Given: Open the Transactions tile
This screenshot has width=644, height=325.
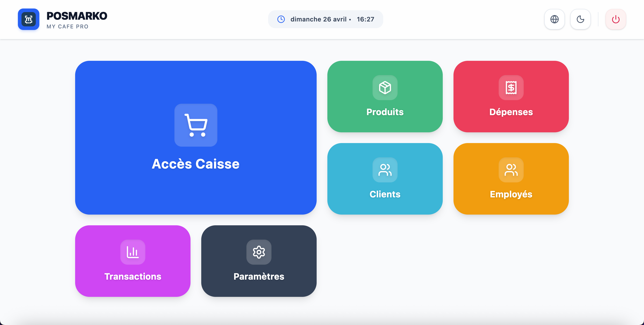Looking at the screenshot, I should pos(133,261).
